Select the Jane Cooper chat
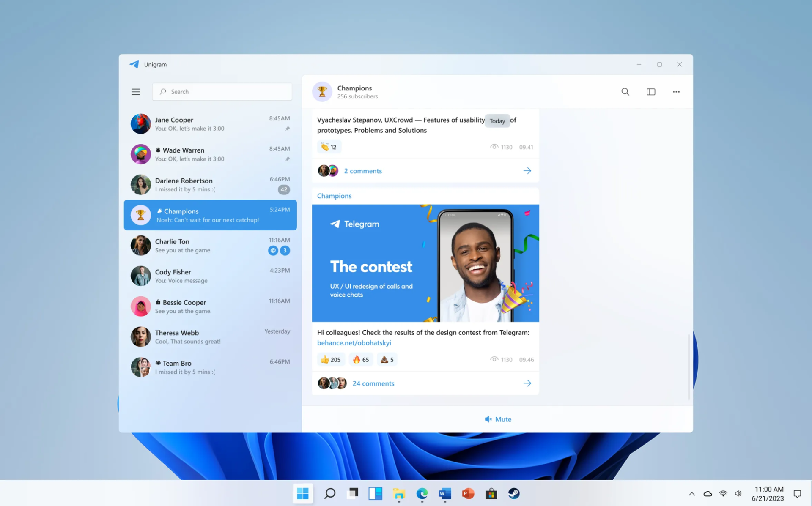The height and width of the screenshot is (506, 812). pos(210,124)
